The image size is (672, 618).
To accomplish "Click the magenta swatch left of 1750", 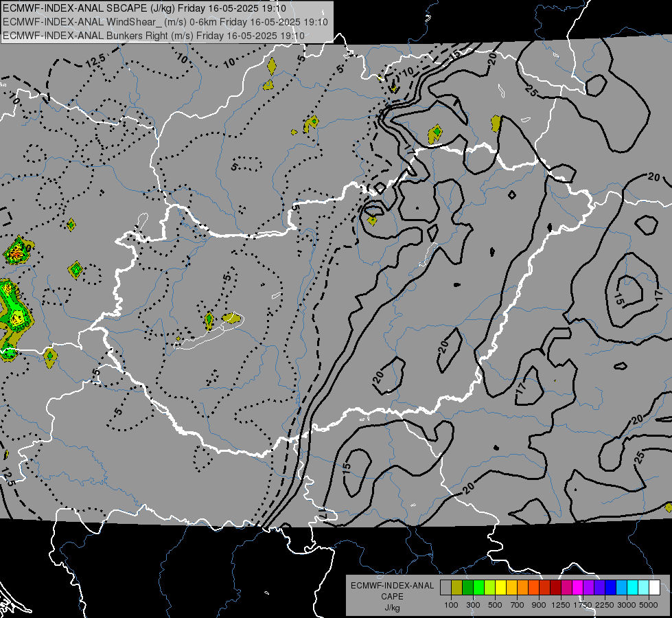I will (578, 588).
